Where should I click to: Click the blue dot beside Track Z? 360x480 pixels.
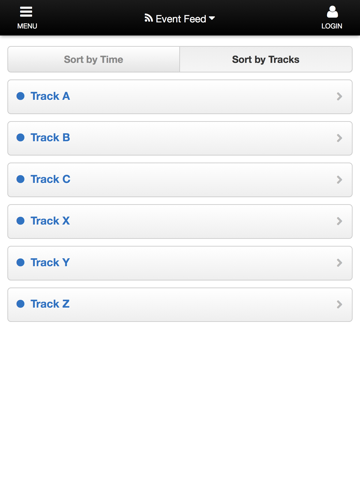coord(21,304)
